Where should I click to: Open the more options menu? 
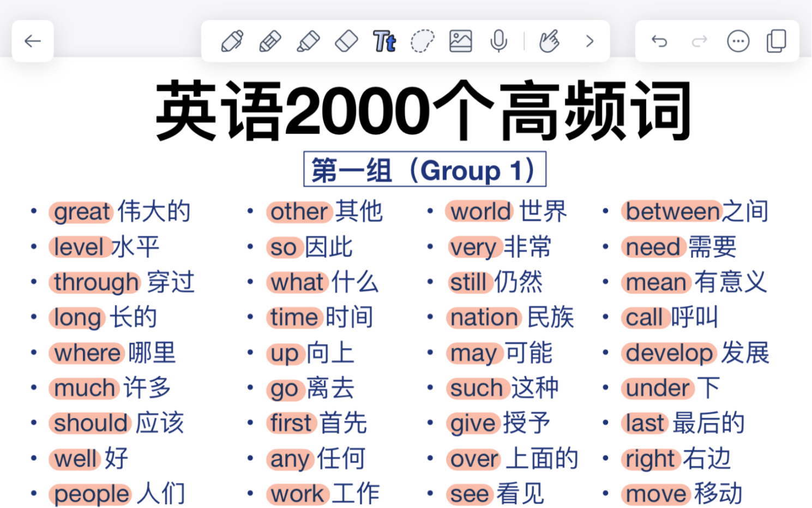coord(738,41)
